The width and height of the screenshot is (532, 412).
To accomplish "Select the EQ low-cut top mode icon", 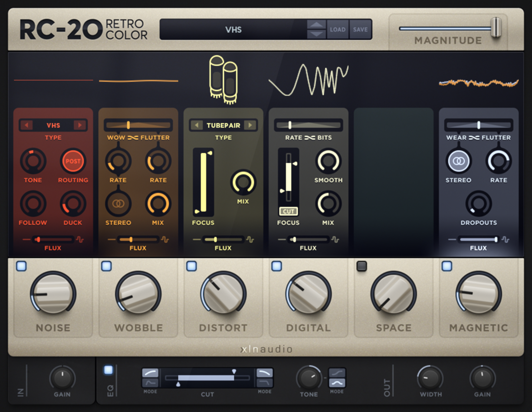I will [x=150, y=373].
